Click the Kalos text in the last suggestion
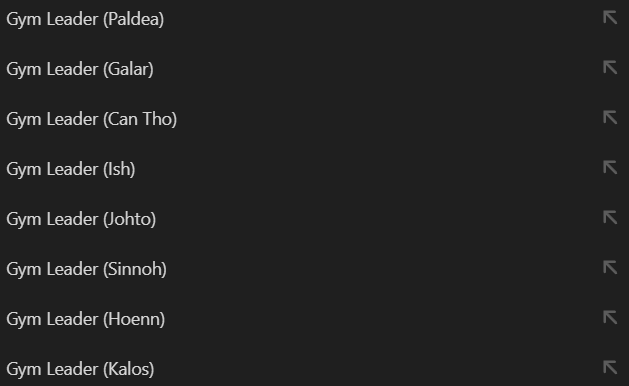Screen dimensions: 629x386 tap(129, 369)
